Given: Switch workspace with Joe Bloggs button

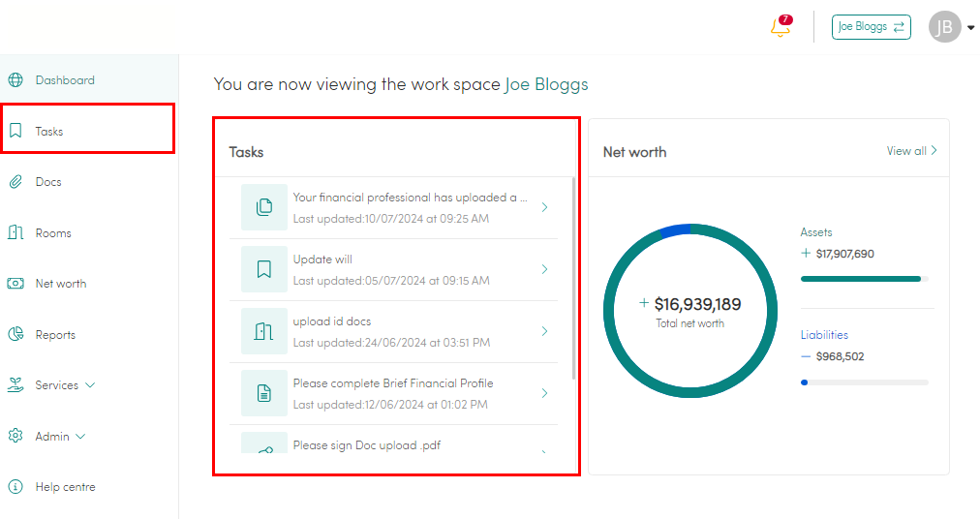Looking at the screenshot, I should (872, 27).
